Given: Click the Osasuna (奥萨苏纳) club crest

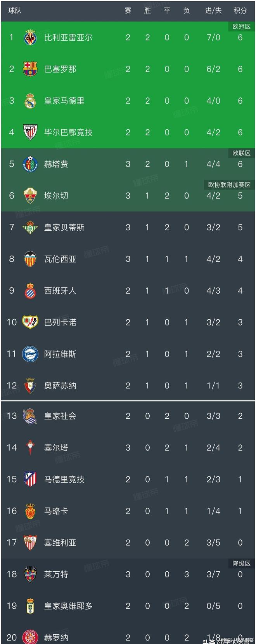Looking at the screenshot, I should point(31,385).
